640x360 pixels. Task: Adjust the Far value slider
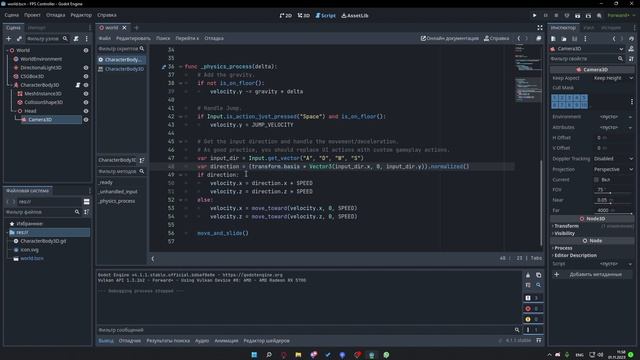click(613, 213)
